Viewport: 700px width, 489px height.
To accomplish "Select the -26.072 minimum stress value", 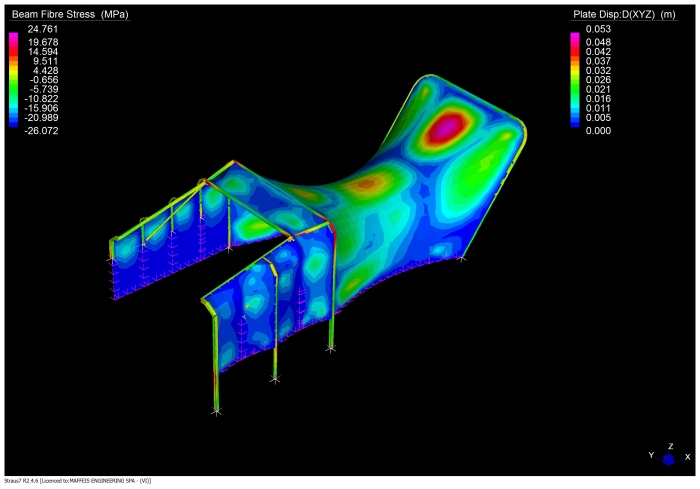I will pyautogui.click(x=43, y=130).
